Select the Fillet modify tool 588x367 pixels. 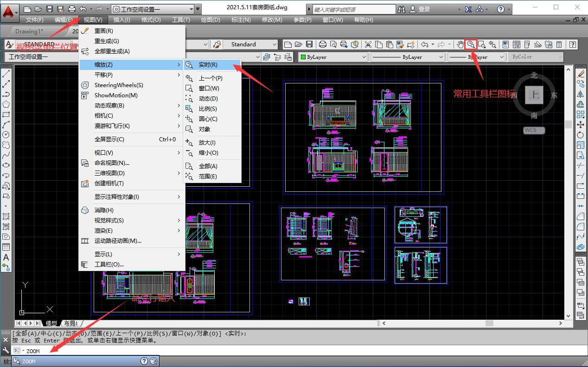[581, 227]
